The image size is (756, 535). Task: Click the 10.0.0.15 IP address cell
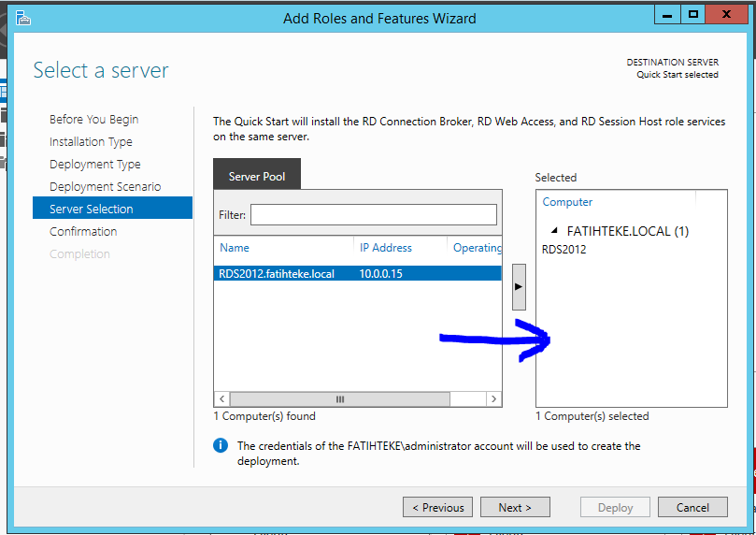pyautogui.click(x=380, y=273)
